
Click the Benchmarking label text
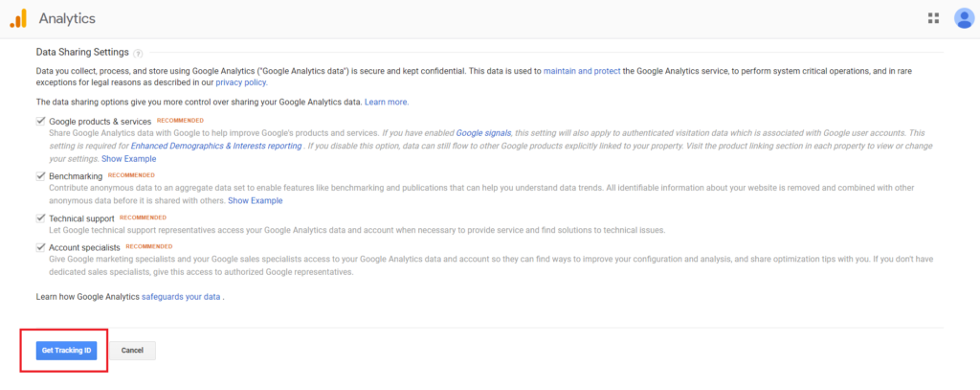click(x=76, y=176)
